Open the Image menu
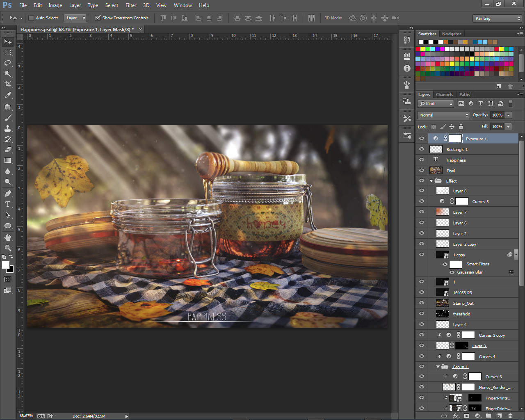 pyautogui.click(x=55, y=5)
